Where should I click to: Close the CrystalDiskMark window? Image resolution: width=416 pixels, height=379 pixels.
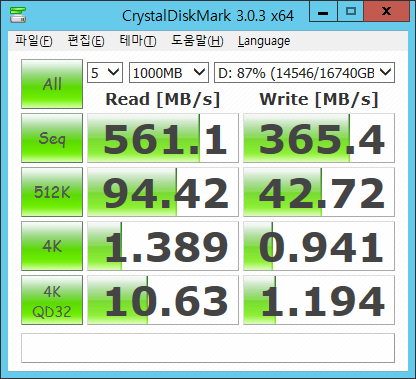(x=386, y=11)
